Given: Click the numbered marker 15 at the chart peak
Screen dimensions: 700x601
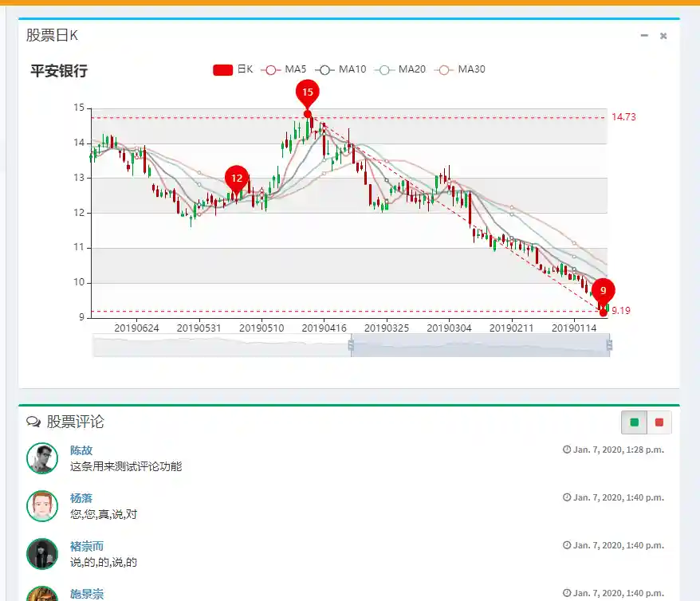Looking at the screenshot, I should (x=308, y=92).
